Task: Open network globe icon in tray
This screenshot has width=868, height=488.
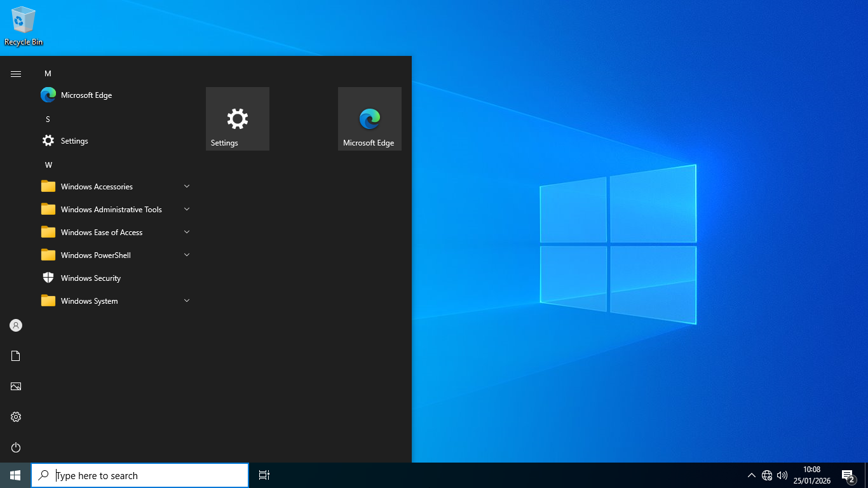Action: 767,475
